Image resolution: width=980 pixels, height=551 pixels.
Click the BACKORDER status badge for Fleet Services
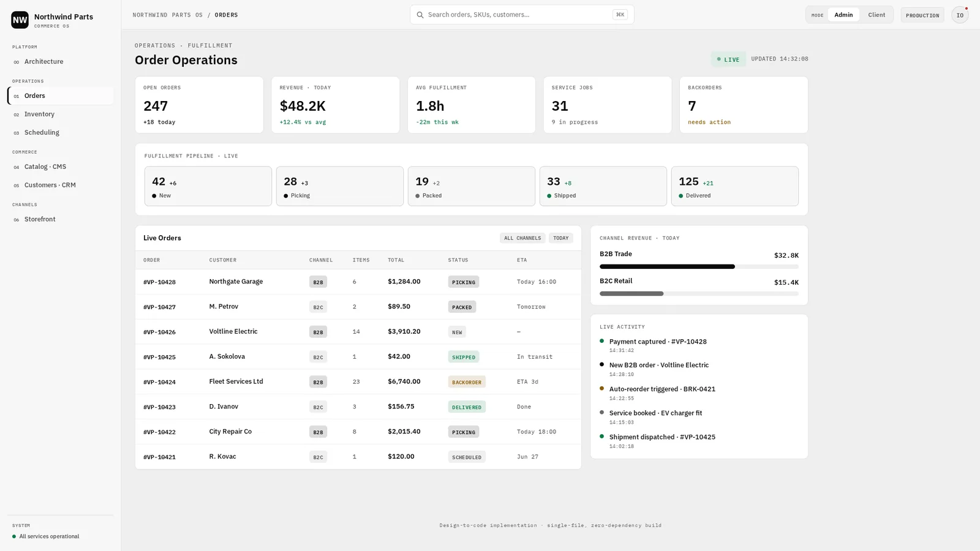[x=467, y=382]
